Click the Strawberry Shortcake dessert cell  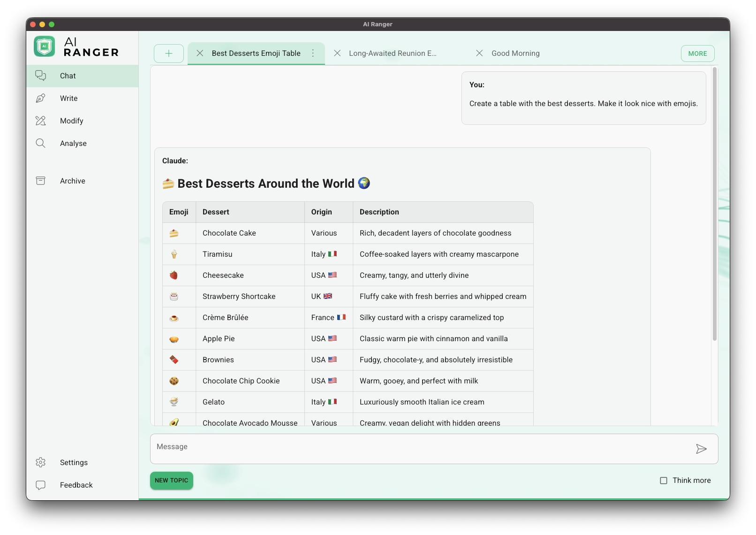click(x=250, y=297)
